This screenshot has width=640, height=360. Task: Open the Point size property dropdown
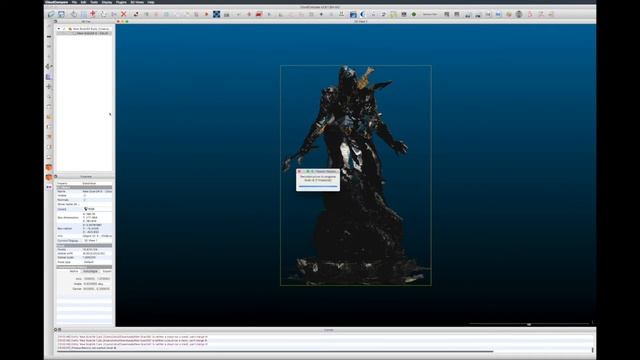pos(97,262)
